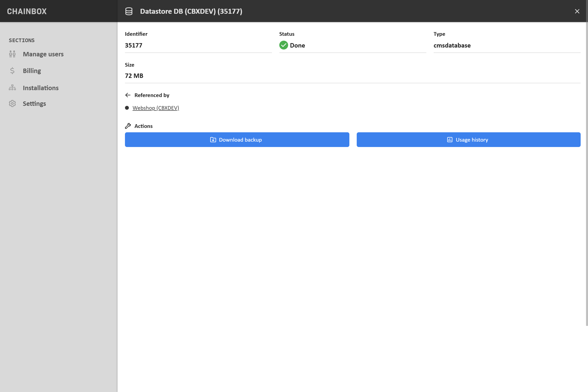This screenshot has height=392, width=588.
Task: Follow the Webshop (CBXDEV) link
Action: click(156, 108)
